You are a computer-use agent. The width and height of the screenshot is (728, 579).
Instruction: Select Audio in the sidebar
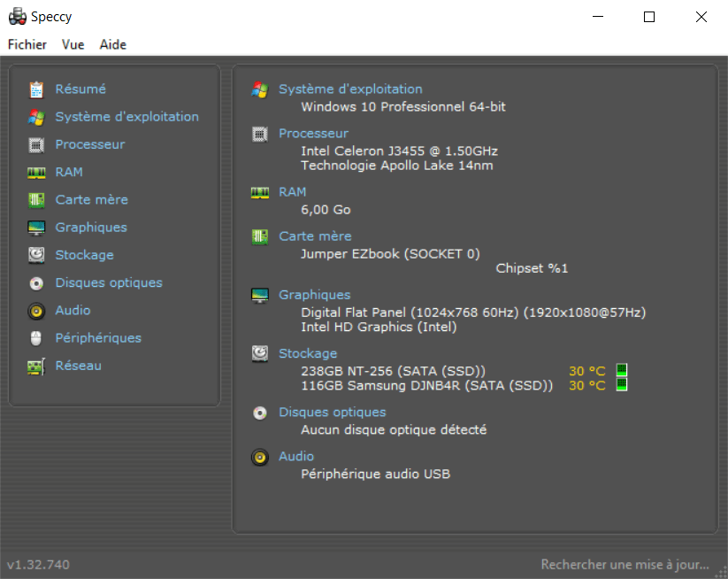(x=73, y=311)
